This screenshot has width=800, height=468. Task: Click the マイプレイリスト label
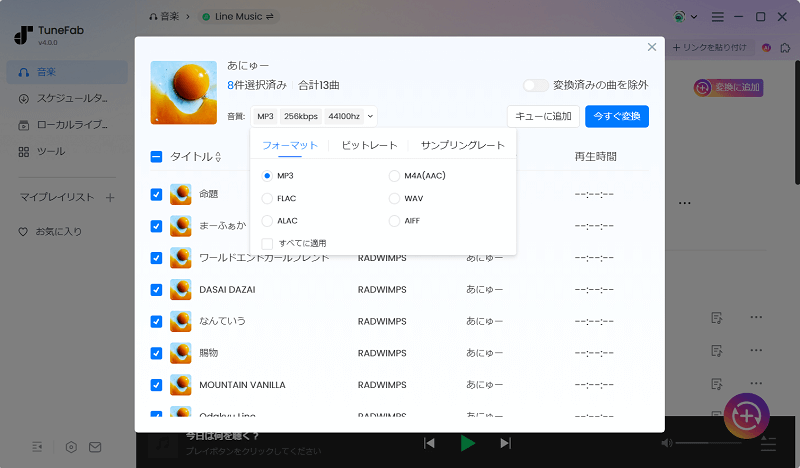(57, 198)
